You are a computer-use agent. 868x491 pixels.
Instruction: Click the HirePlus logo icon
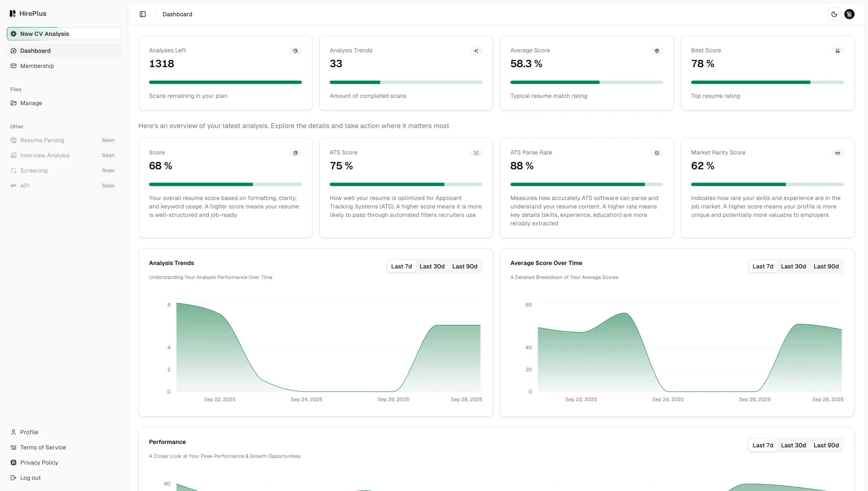tap(12, 13)
